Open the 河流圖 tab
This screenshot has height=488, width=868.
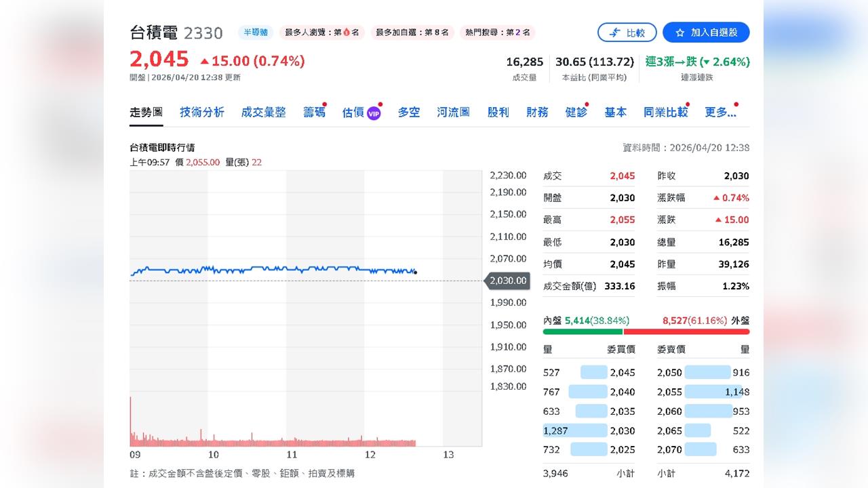[x=453, y=113]
